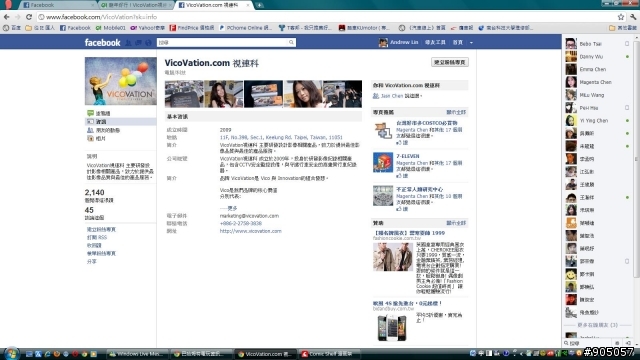This screenshot has width=640, height=360.
Task: Open the trench coat ad image
Action: 393,257
